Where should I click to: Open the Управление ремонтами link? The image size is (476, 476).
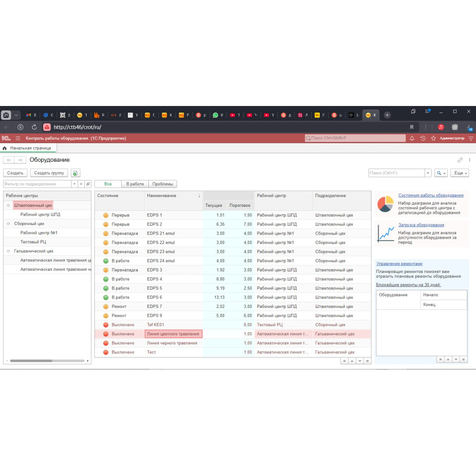(399, 264)
